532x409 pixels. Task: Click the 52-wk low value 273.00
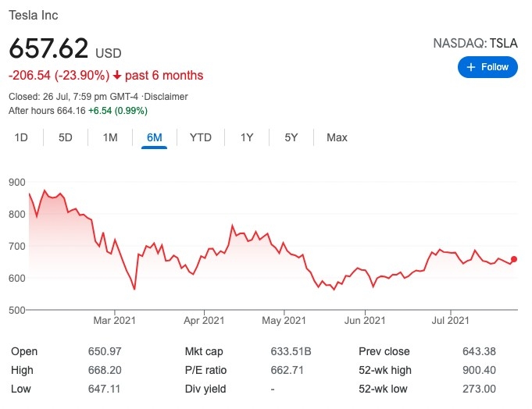pyautogui.click(x=479, y=389)
